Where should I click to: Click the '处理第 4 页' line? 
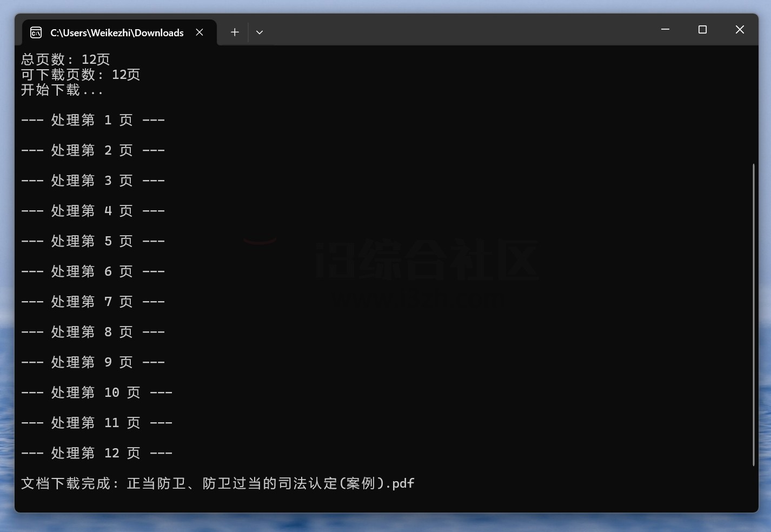point(93,211)
